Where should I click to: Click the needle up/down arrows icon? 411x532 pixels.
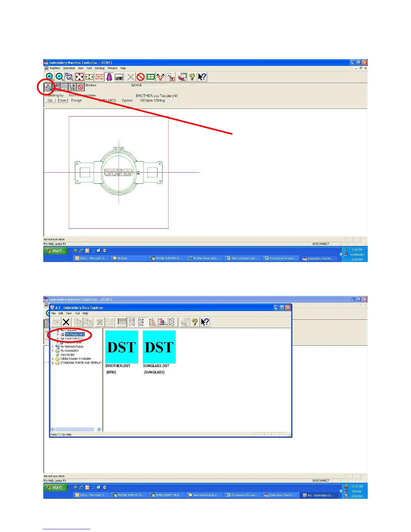[72, 87]
